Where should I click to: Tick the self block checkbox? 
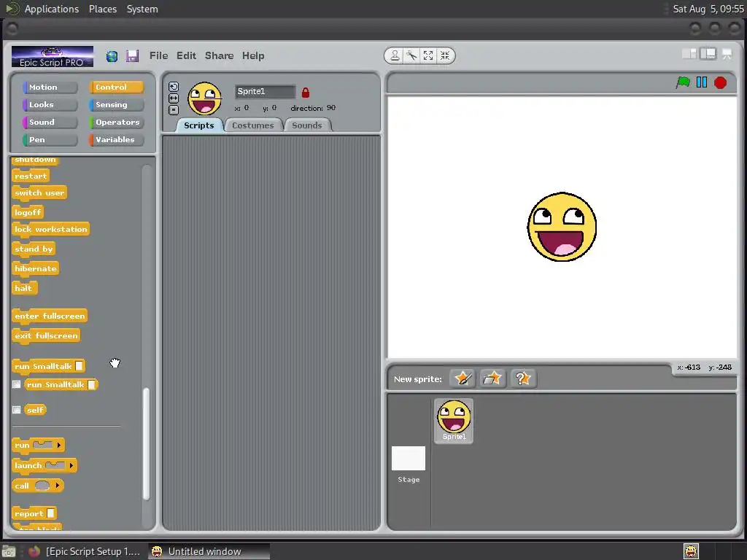16,410
